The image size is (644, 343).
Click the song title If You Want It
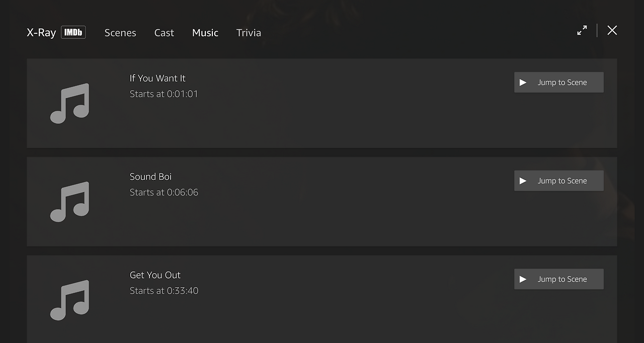tap(157, 78)
